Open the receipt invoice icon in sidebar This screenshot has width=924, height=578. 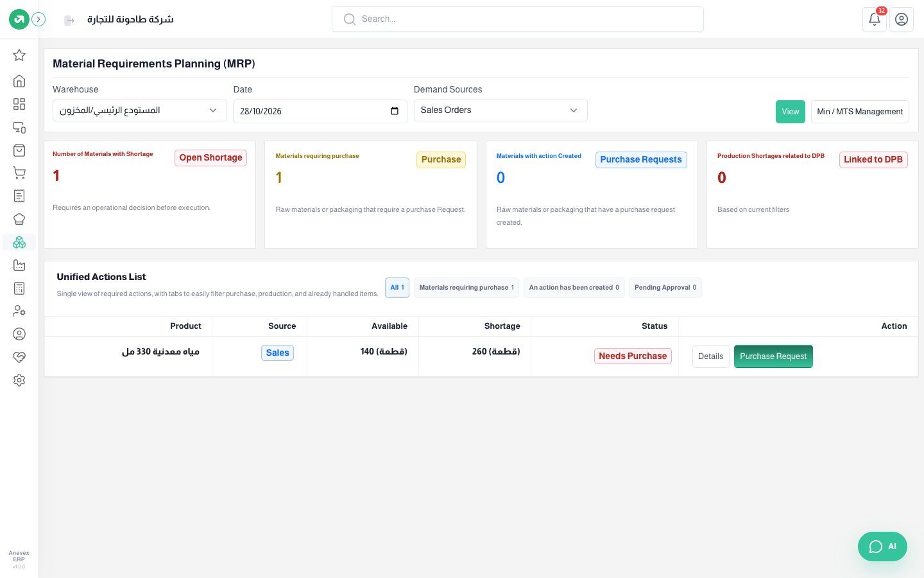[19, 196]
